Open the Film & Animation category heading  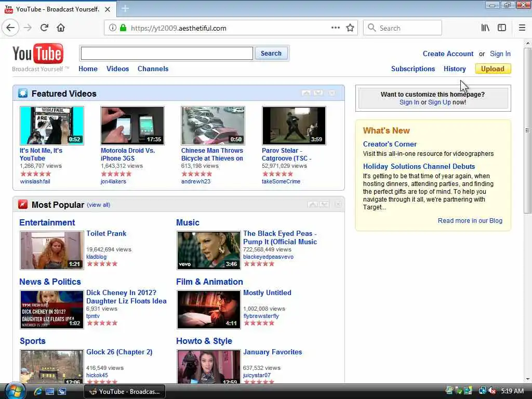pyautogui.click(x=209, y=282)
